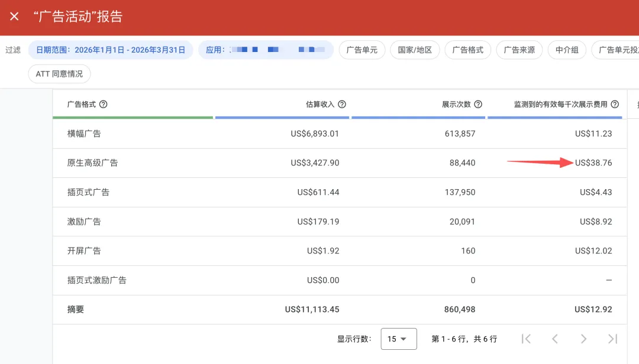Select the 国家/地区 filter chip
The height and width of the screenshot is (364, 639).
pyautogui.click(x=414, y=50)
